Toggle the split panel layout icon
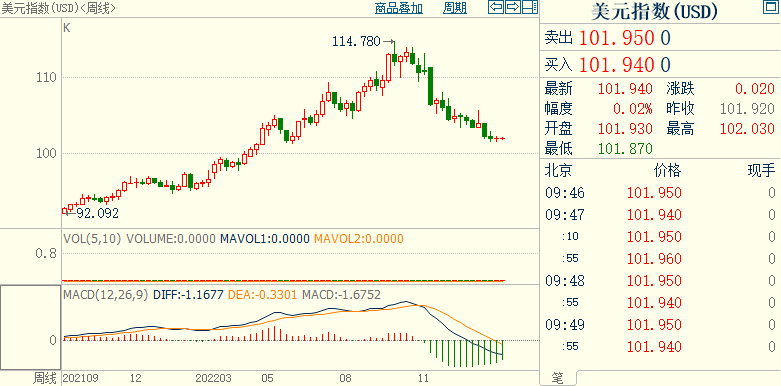 click(x=530, y=7)
